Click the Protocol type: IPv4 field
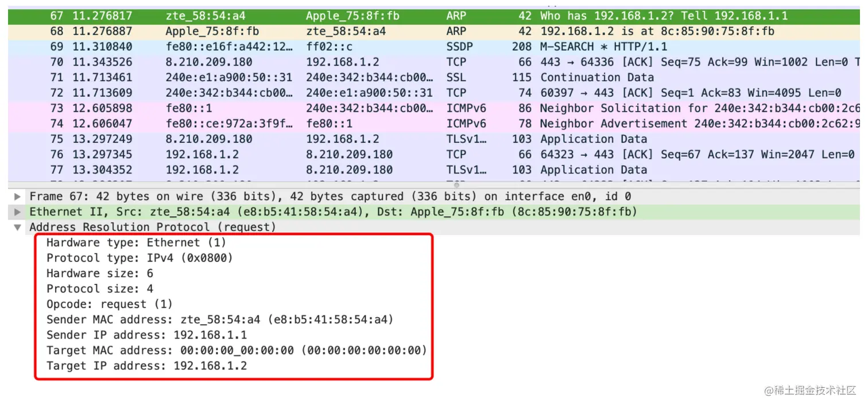The height and width of the screenshot is (408, 868). (x=139, y=258)
